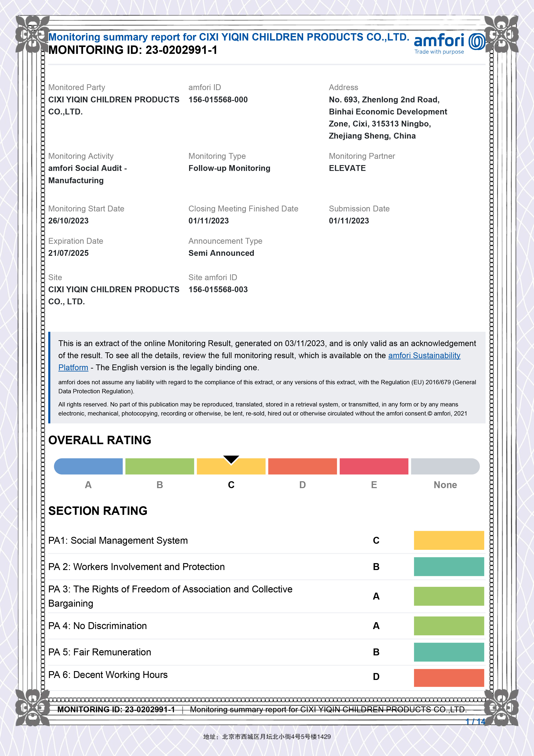Click the teal swatch for PA 2 row
The height and width of the screenshot is (756, 534).
(x=449, y=567)
